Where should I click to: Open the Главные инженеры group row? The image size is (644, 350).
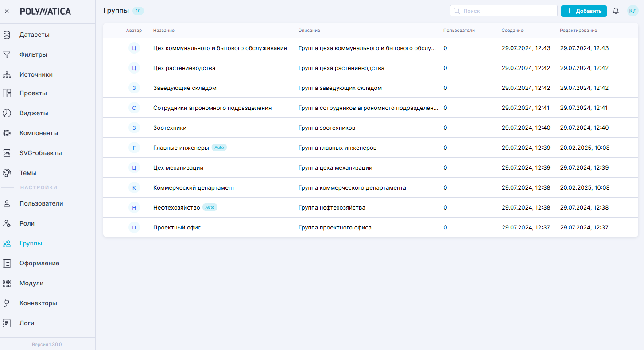click(x=181, y=148)
